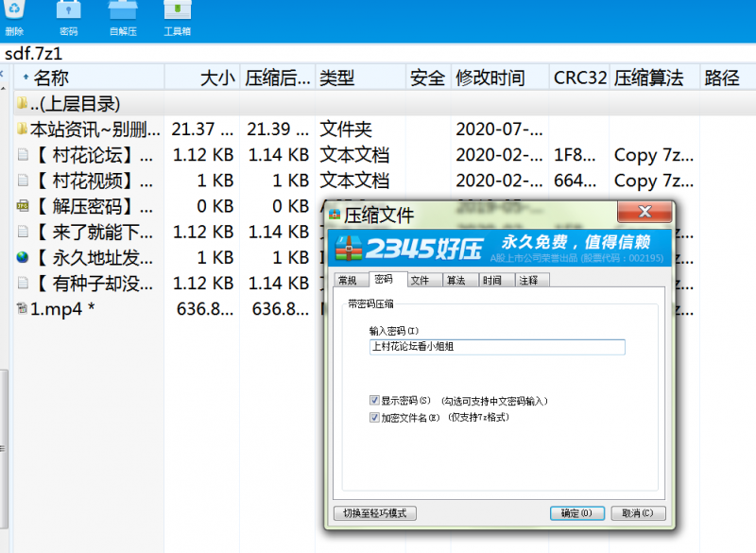This screenshot has width=756, height=553.
Task: Select the 压缩算法 column header
Action: [647, 77]
